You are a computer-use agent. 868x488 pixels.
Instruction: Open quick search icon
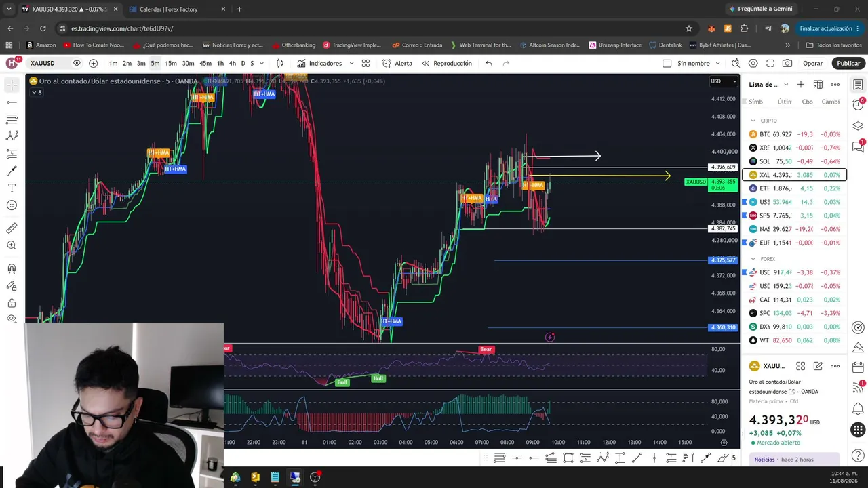click(736, 63)
